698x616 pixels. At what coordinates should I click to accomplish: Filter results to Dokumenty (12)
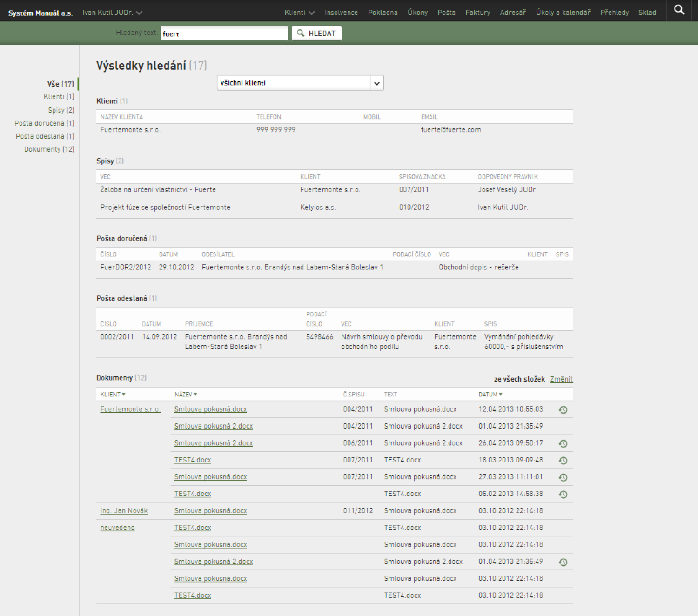point(49,149)
